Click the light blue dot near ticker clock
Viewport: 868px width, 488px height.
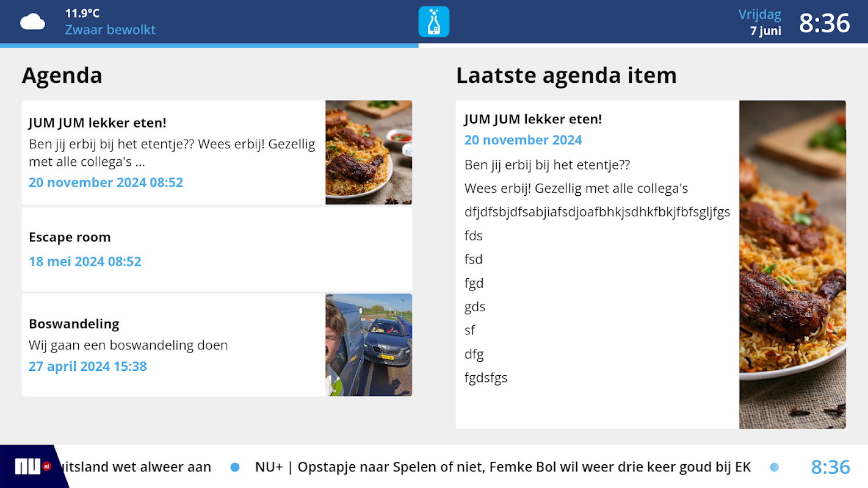pos(775,467)
